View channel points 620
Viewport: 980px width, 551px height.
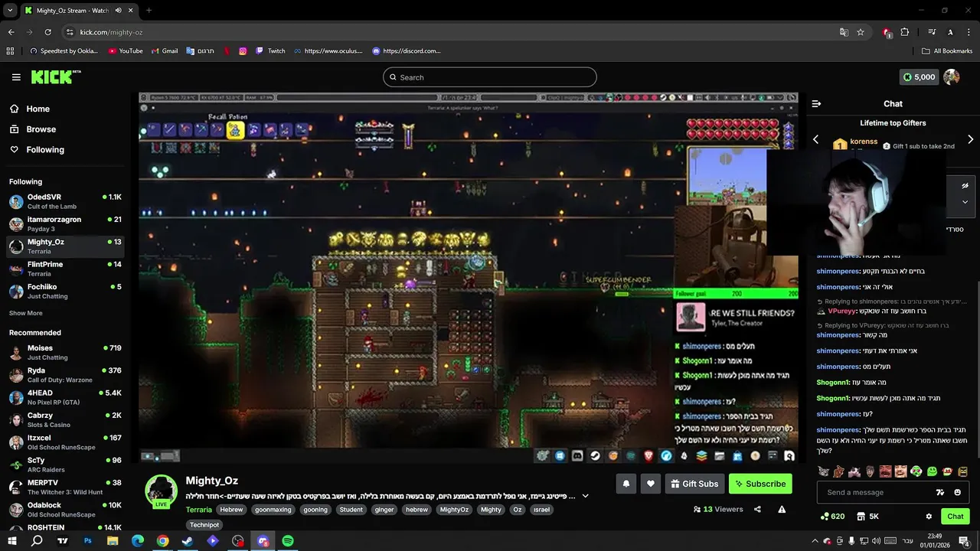click(x=831, y=517)
